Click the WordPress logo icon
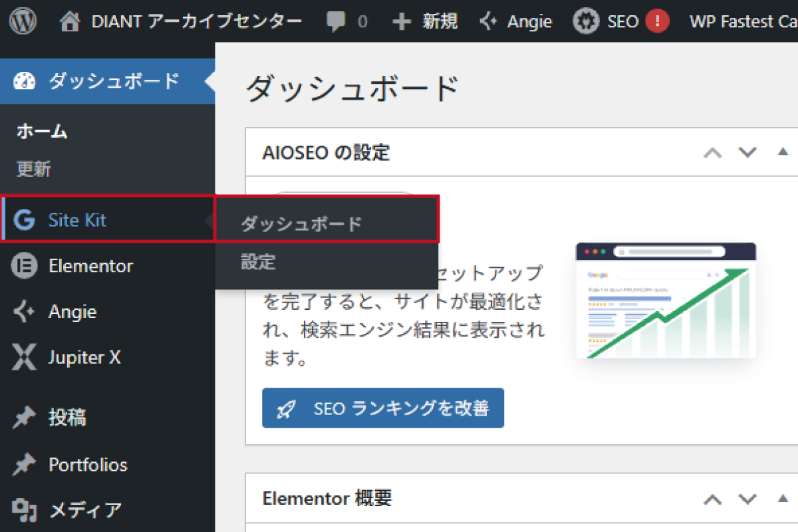Screen dimensions: 798x532 coord(23,21)
